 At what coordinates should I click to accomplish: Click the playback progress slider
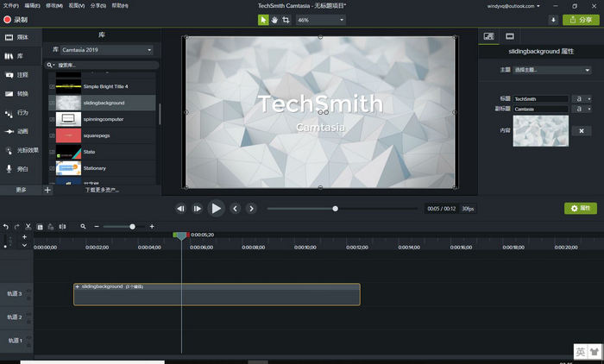click(x=342, y=209)
